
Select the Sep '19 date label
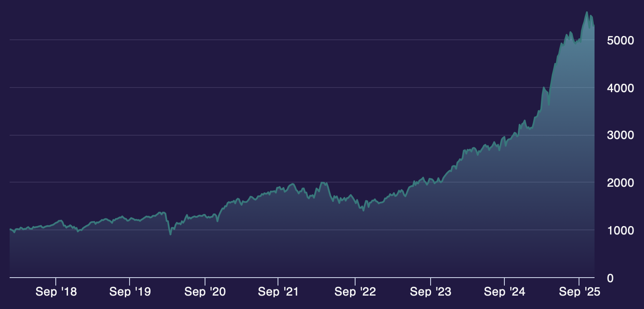coord(130,292)
